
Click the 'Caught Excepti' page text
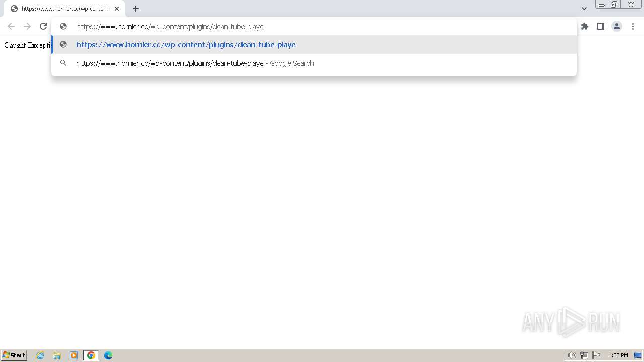tap(28, 45)
